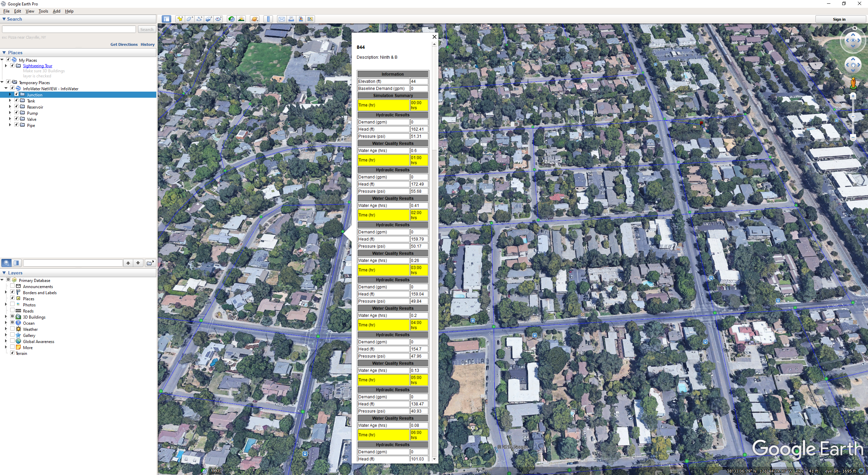Toggle the Terrain layer checkbox
Viewport: 868px width, 475px height.
coord(13,353)
